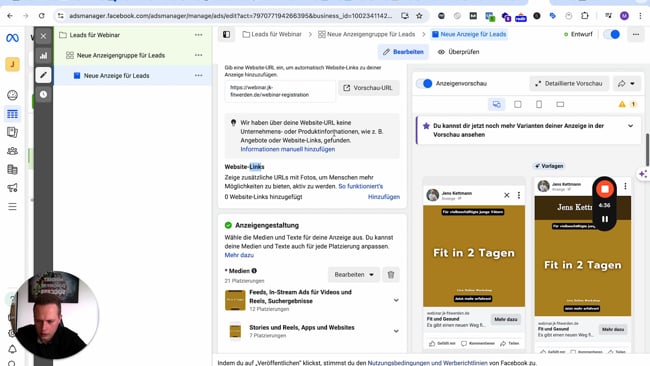Open the smiley overview icon in left rail
Viewport: 650px width, 366px height.
tap(12, 95)
